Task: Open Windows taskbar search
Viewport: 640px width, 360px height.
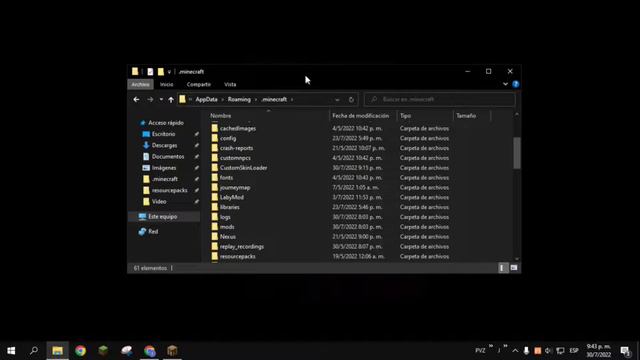Action: 34,351
